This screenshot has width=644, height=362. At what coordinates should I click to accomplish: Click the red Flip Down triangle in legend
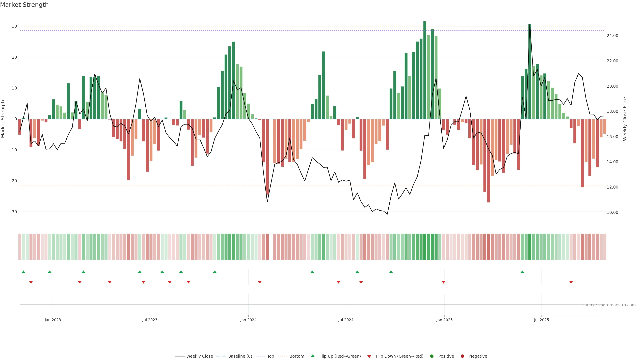coord(369,356)
